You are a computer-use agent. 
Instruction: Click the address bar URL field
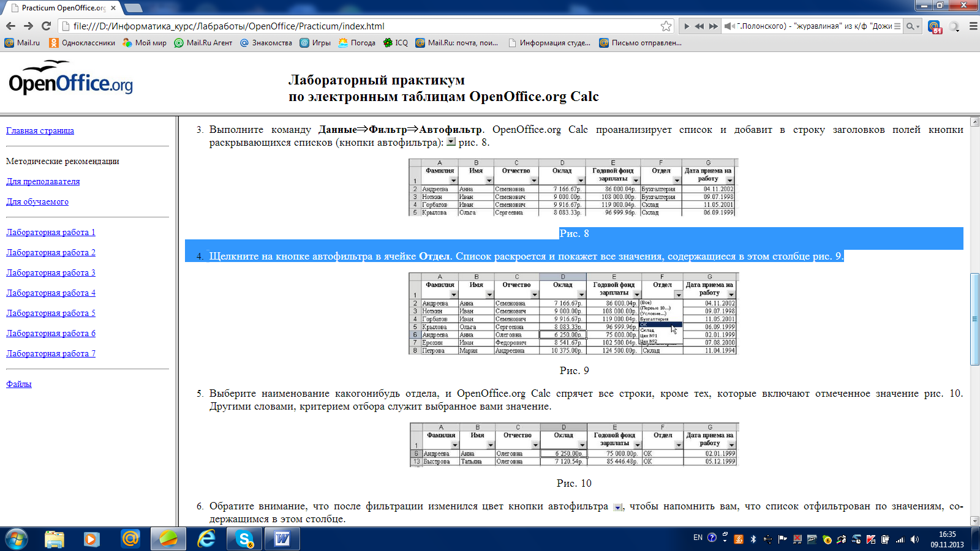tap(364, 26)
